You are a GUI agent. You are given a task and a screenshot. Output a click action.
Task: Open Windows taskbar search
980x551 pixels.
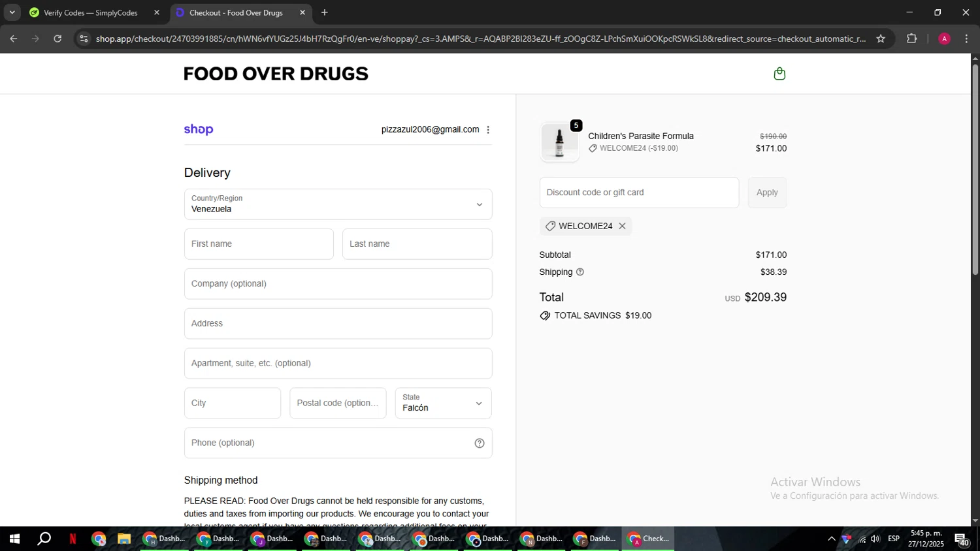coord(44,539)
